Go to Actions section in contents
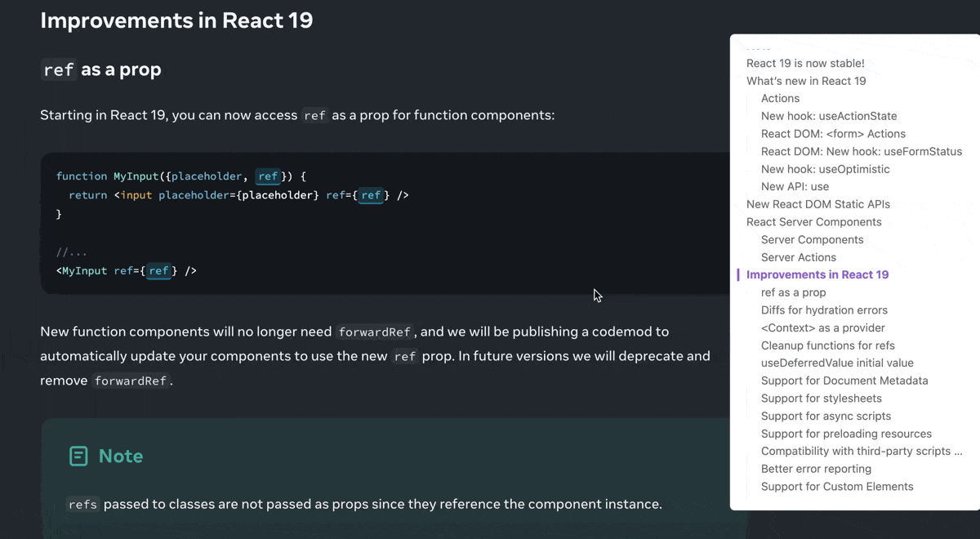The image size is (980, 539). pos(780,98)
